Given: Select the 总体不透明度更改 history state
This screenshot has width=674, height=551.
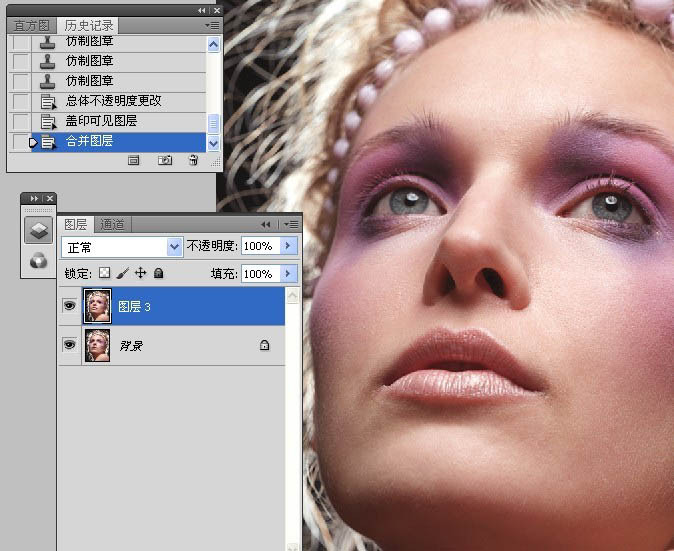Looking at the screenshot, I should [x=113, y=101].
